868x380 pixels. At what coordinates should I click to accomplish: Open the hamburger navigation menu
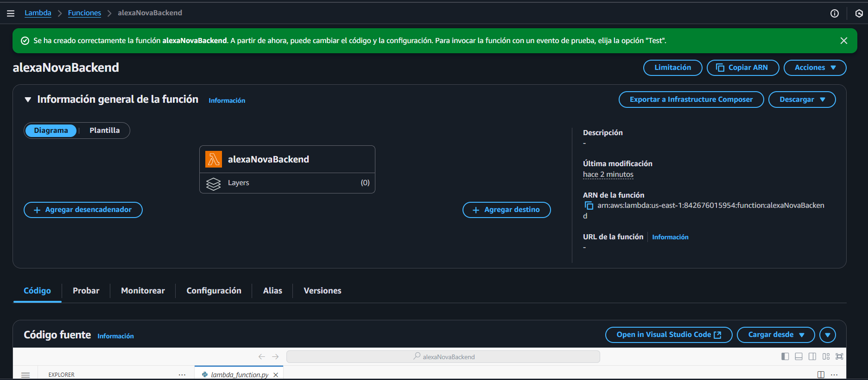pyautogui.click(x=11, y=13)
